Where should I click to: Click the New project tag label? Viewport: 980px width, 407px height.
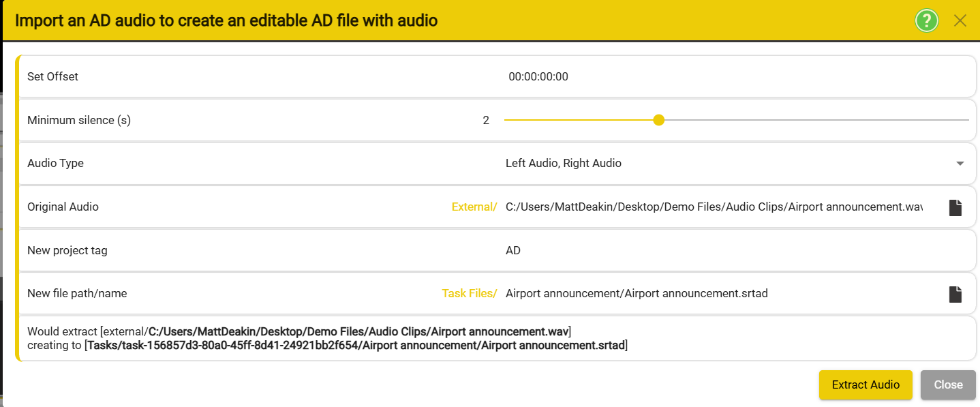[x=67, y=250]
